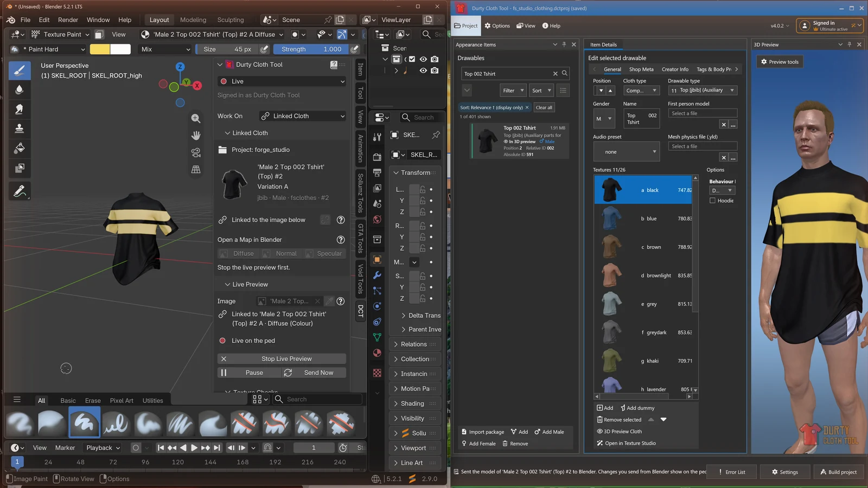Open the Drawable type dropdown
Screen dimensions: 868x488
point(702,91)
